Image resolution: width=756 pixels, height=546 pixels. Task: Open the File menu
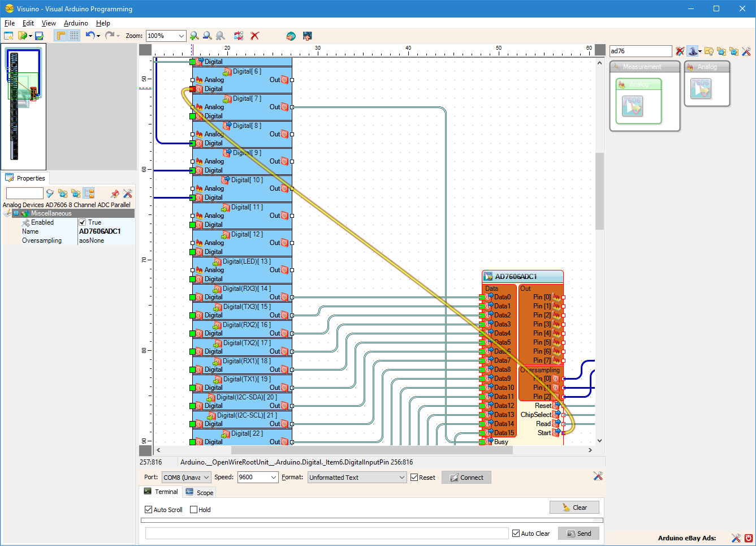click(10, 23)
